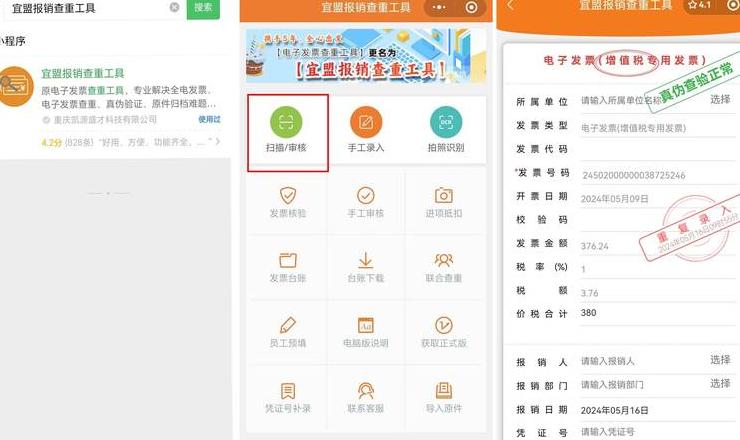This screenshot has height=440, width=740.
Task: Click the 报销部门 input field
Action: pyautogui.click(x=612, y=385)
